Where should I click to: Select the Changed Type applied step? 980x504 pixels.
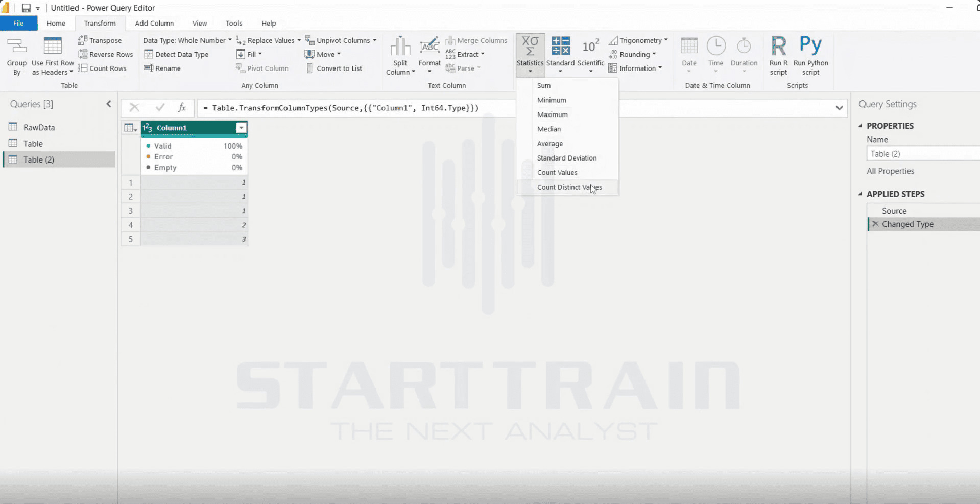(923, 224)
